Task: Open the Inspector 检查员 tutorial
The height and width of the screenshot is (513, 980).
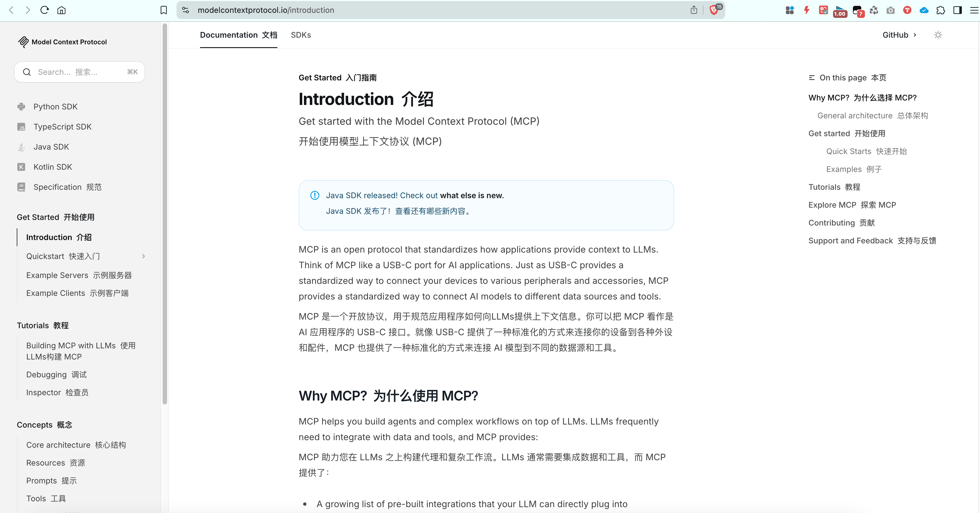Action: [57, 392]
